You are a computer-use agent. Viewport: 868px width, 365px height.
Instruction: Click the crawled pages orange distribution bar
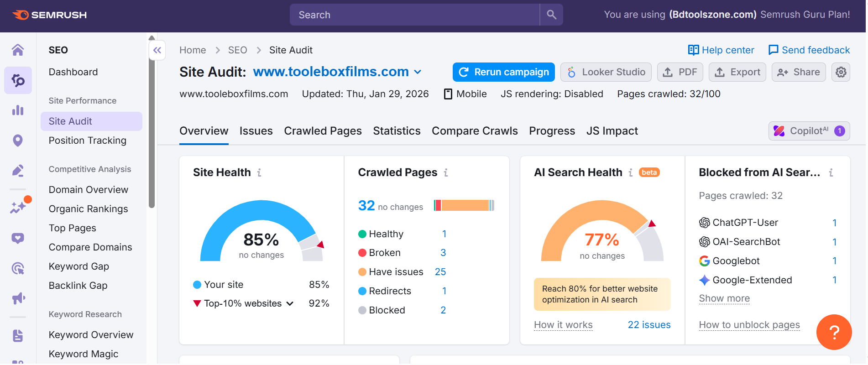coord(465,206)
